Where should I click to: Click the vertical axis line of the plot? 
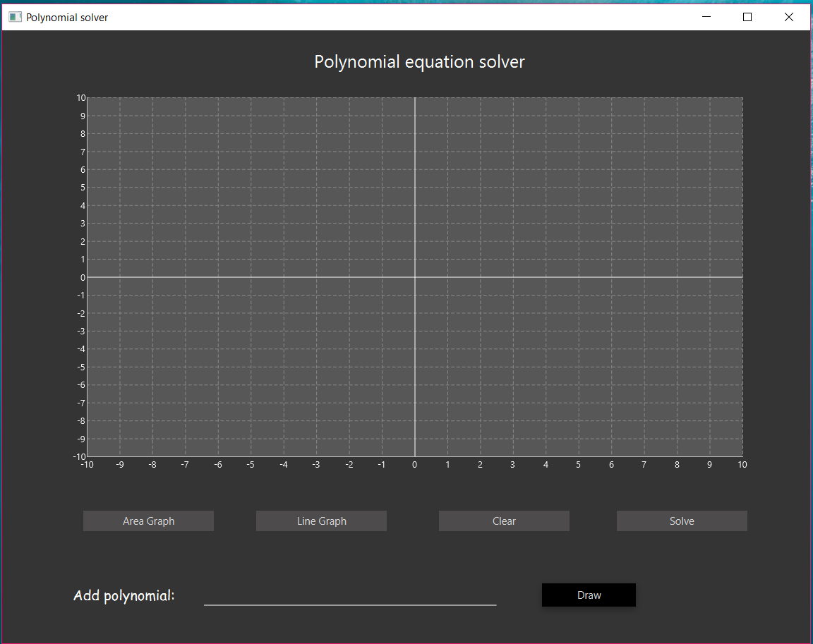click(x=414, y=176)
